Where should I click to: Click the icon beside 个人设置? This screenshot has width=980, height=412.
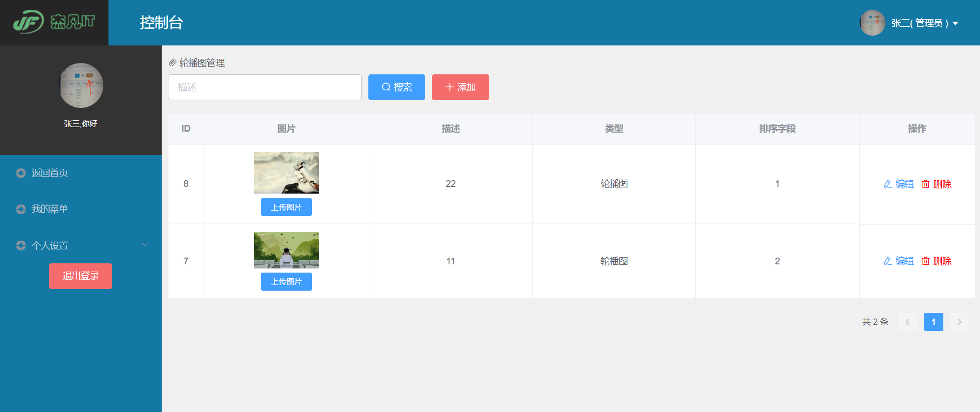pos(21,245)
